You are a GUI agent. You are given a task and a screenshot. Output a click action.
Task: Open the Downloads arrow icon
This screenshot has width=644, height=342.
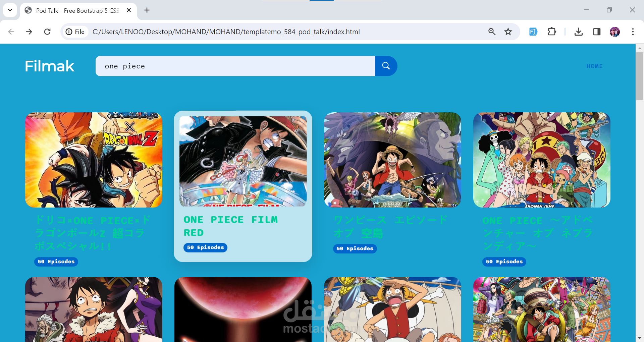coord(579,32)
